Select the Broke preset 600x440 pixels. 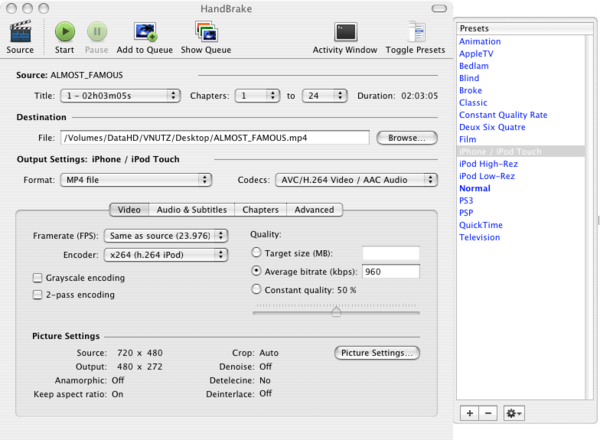[x=520, y=90]
